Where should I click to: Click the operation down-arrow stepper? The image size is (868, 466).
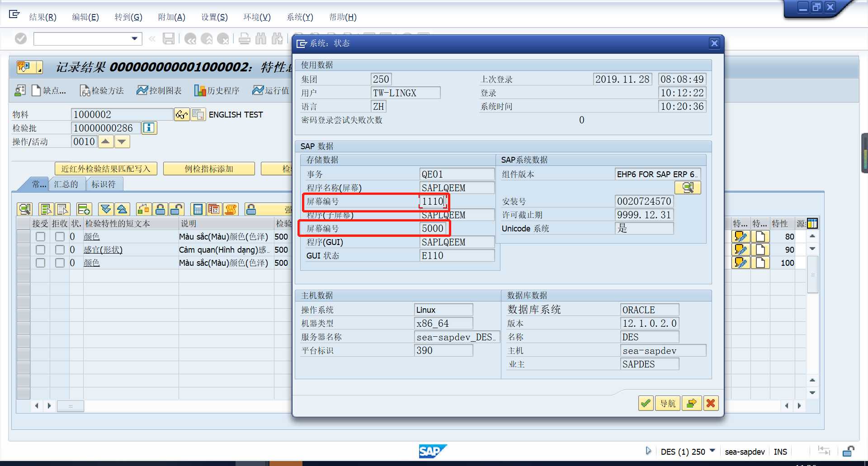122,142
